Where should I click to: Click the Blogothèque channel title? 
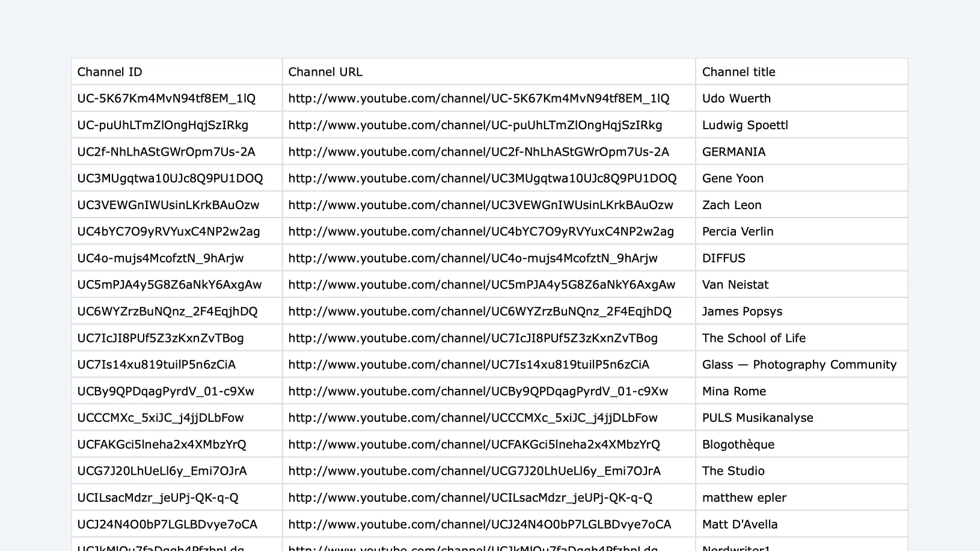point(738,444)
